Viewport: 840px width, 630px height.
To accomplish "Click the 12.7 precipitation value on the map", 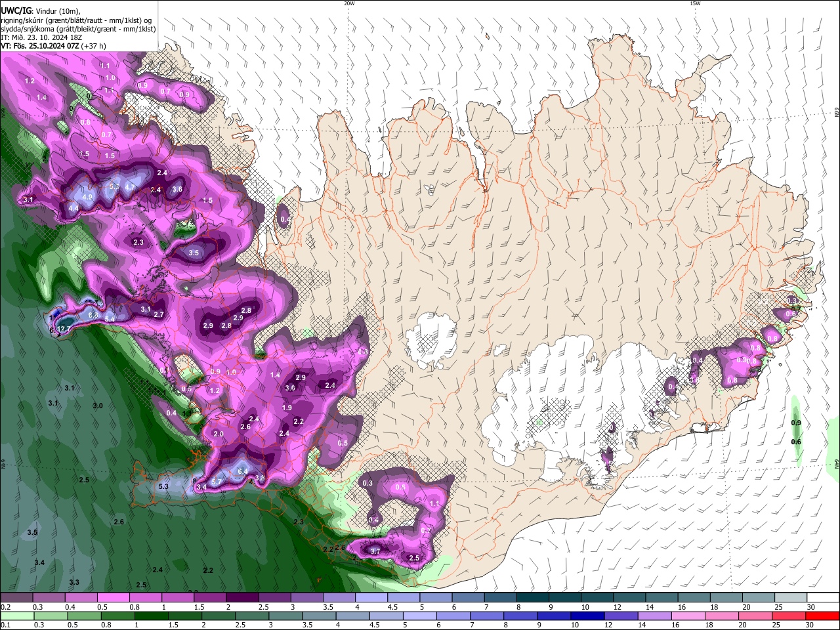I will pyautogui.click(x=64, y=329).
